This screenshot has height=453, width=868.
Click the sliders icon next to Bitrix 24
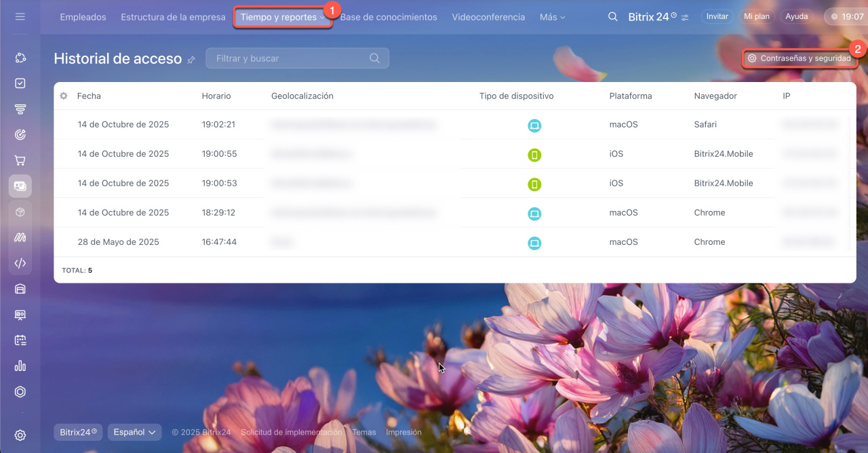pyautogui.click(x=685, y=18)
